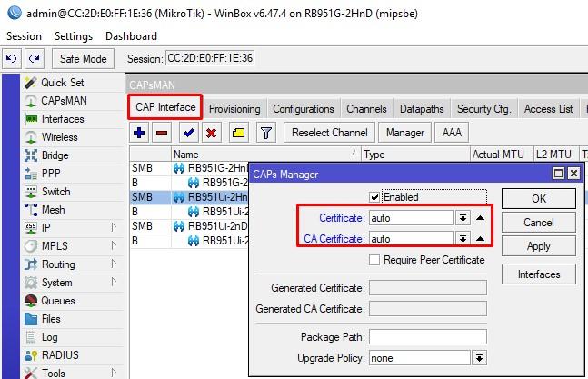Click the redo arrow icon in toolbar
Image resolution: width=588 pixels, height=379 pixels.
(x=34, y=58)
